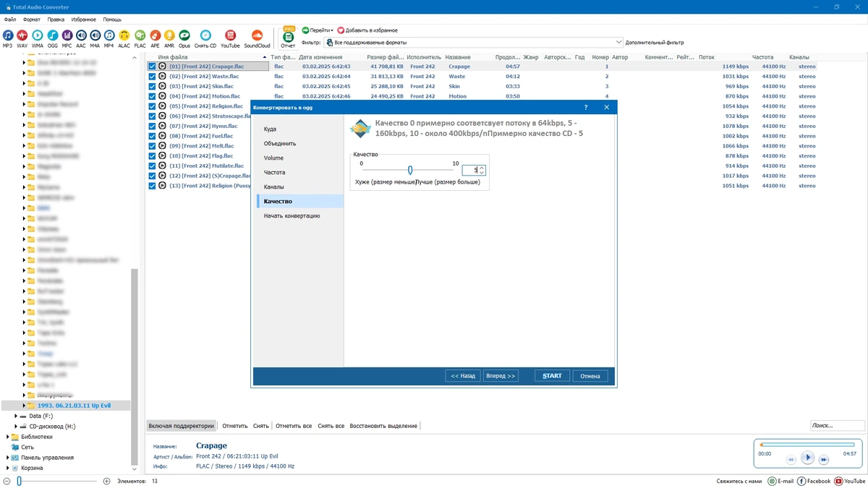
Task: Expand the 1993. 06.21.03.11 Up Evil folder
Action: tap(24, 406)
